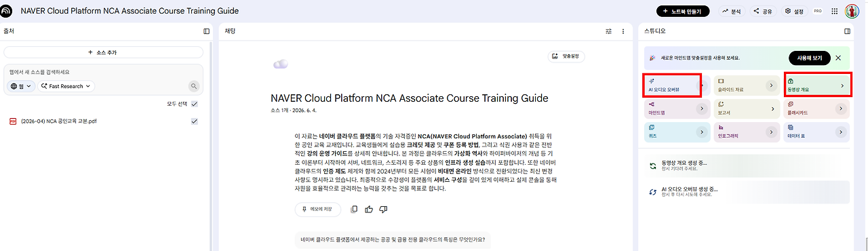This screenshot has width=868, height=251.
Task: Open the (2026-04) NCA 공인교육 교본.pdf source
Action: (59, 121)
